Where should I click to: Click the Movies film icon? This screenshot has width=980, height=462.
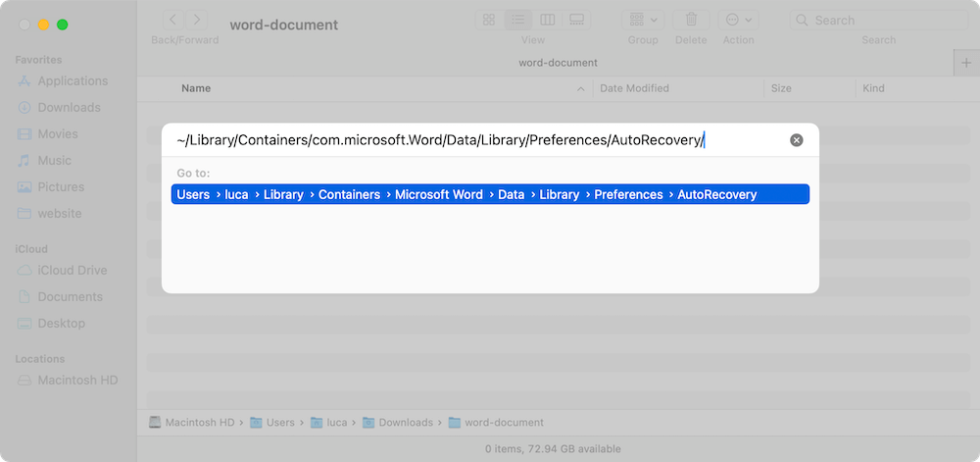click(x=24, y=133)
